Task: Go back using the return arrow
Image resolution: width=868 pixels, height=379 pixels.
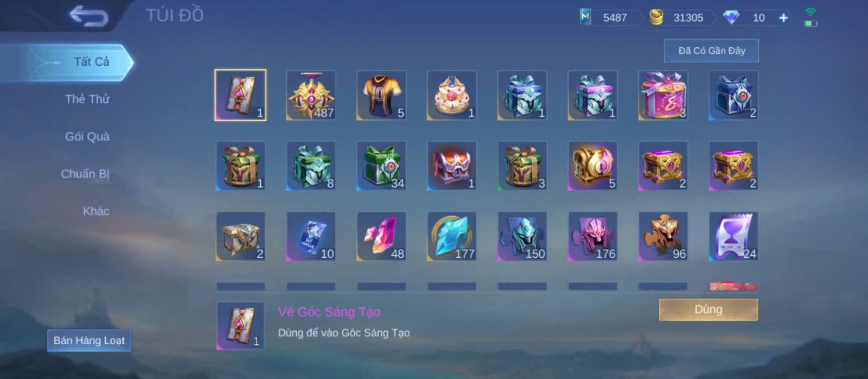Action: point(88,16)
